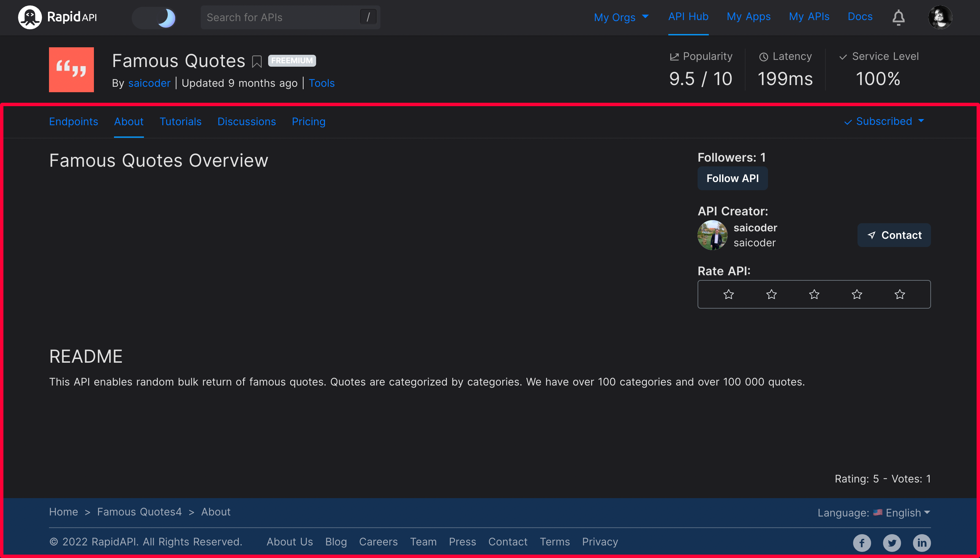This screenshot has width=980, height=558.
Task: Click the RapidAPI octopus logo
Action: 30,17
